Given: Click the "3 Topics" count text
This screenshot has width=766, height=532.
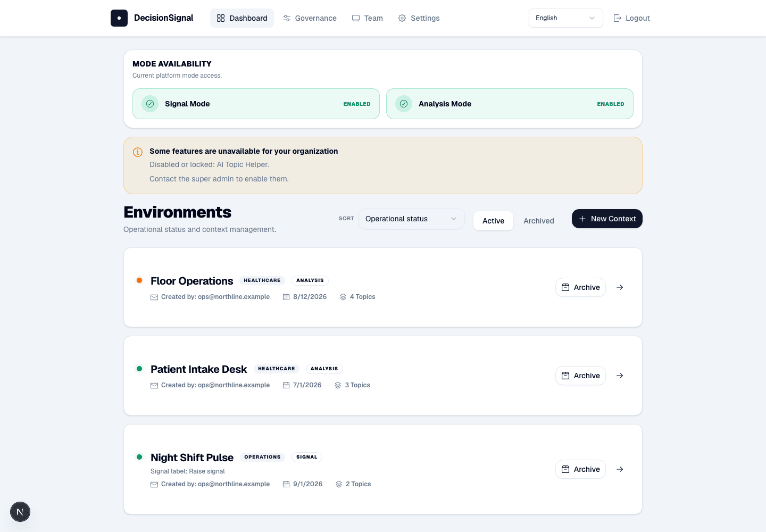Looking at the screenshot, I should tap(357, 385).
